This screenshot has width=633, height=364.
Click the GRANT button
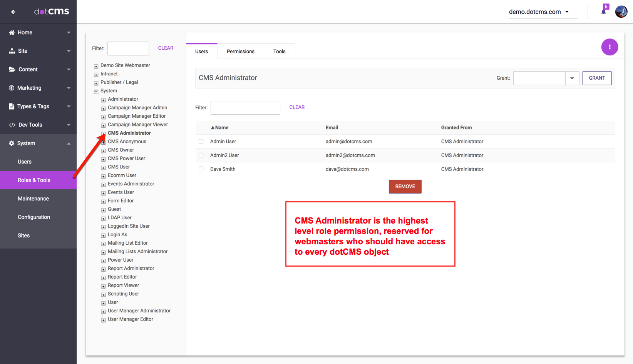[x=597, y=78]
